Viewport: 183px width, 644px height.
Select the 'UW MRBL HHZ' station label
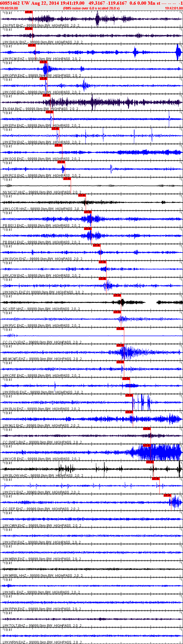click(15, 576)
